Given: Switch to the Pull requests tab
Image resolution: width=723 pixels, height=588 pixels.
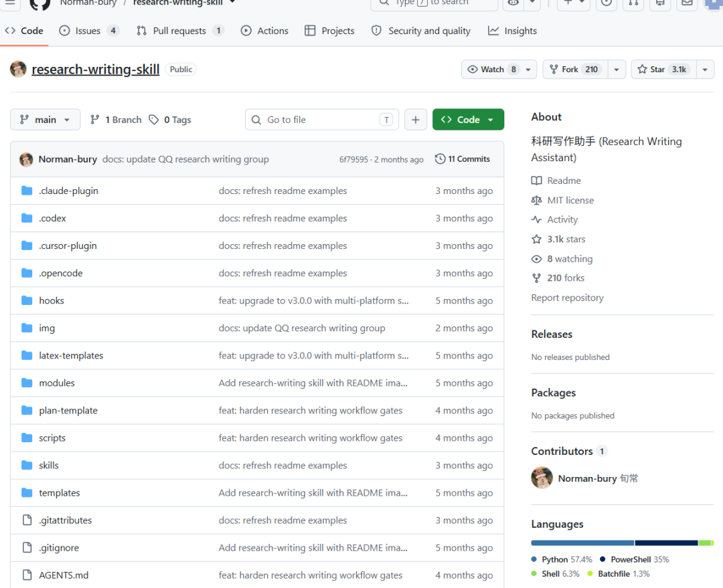Looking at the screenshot, I should point(180,31).
